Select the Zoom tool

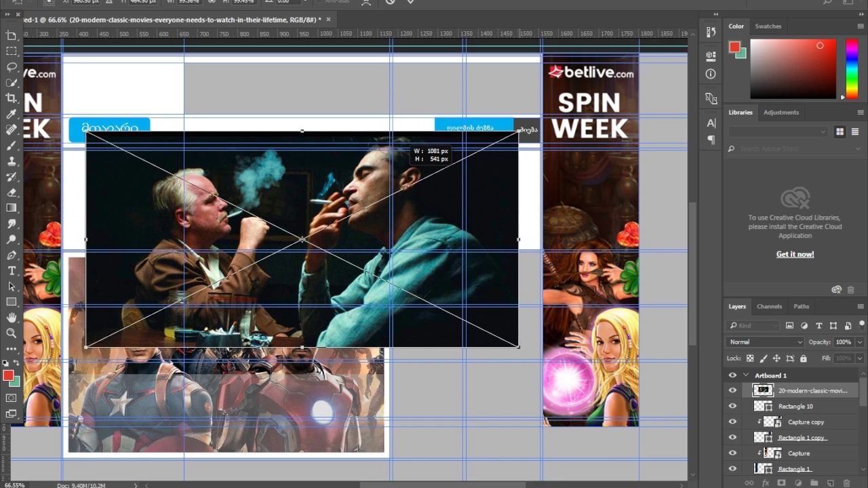pyautogui.click(x=12, y=333)
